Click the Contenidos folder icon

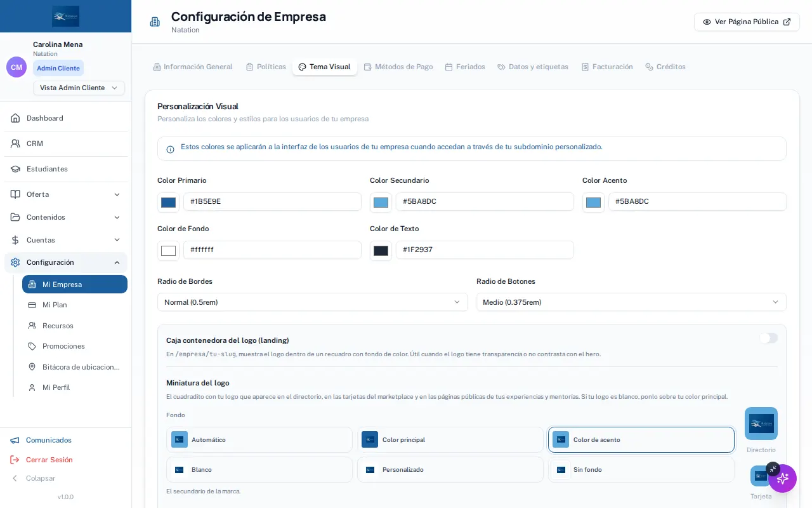(15, 217)
